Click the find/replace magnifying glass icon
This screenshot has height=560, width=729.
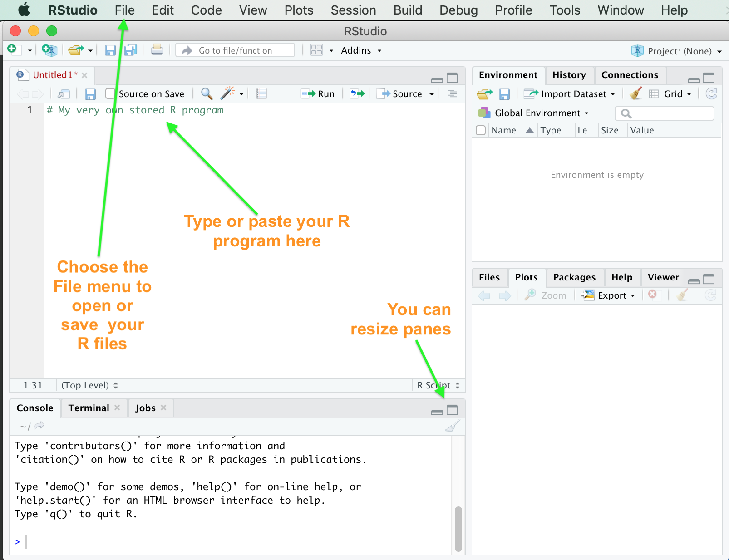[x=207, y=94]
